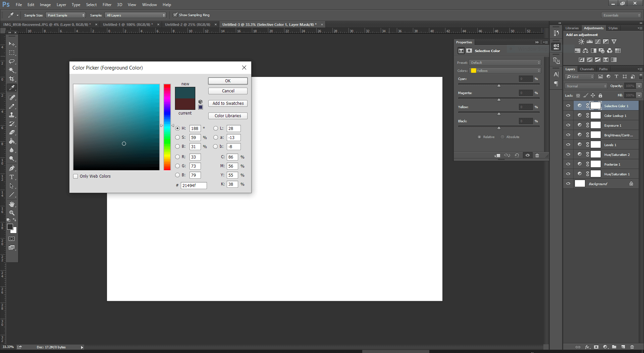Select the Crop tool
The width and height of the screenshot is (644, 353).
[12, 79]
